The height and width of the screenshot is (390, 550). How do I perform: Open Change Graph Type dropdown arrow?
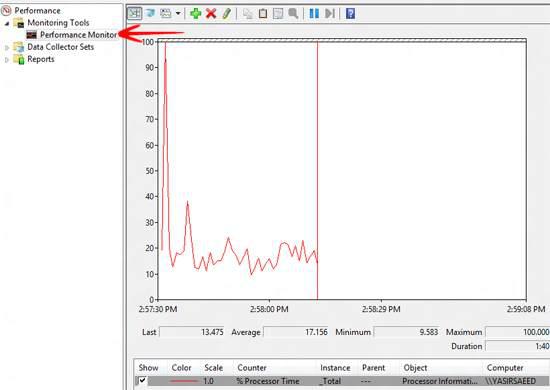click(x=178, y=13)
